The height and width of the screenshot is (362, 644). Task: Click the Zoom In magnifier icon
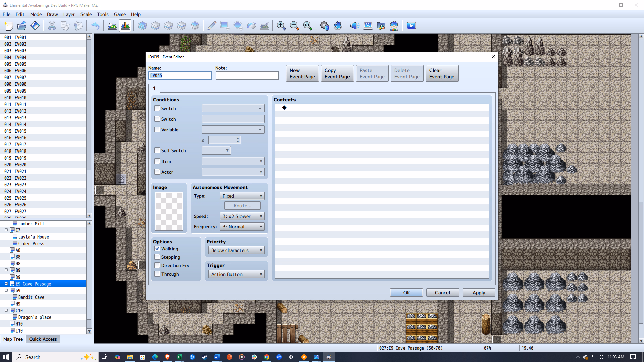point(281,26)
